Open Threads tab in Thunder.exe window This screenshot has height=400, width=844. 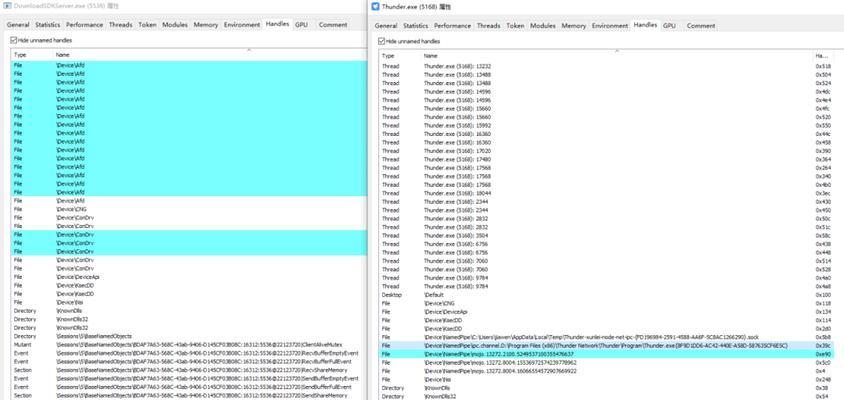tap(489, 26)
